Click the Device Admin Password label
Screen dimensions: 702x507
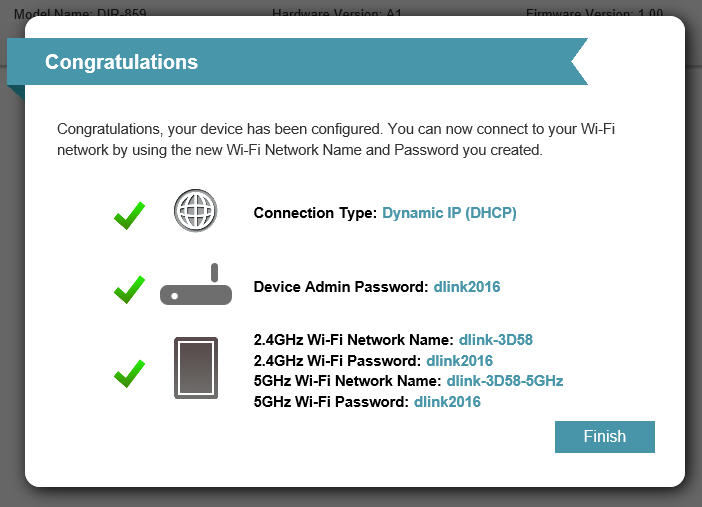340,287
